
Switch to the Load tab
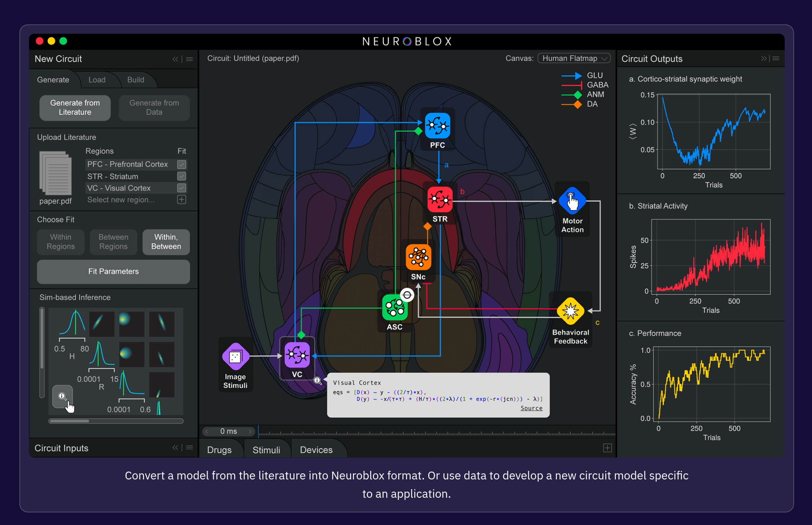97,80
